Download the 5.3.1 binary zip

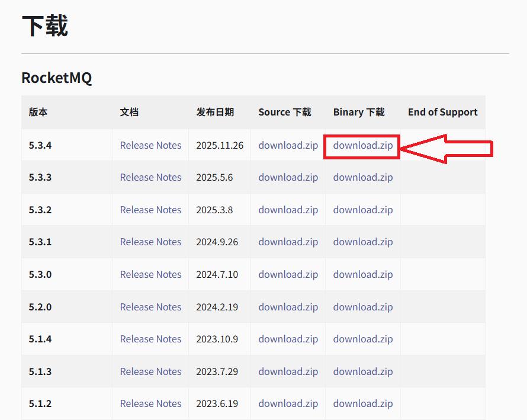click(x=362, y=242)
